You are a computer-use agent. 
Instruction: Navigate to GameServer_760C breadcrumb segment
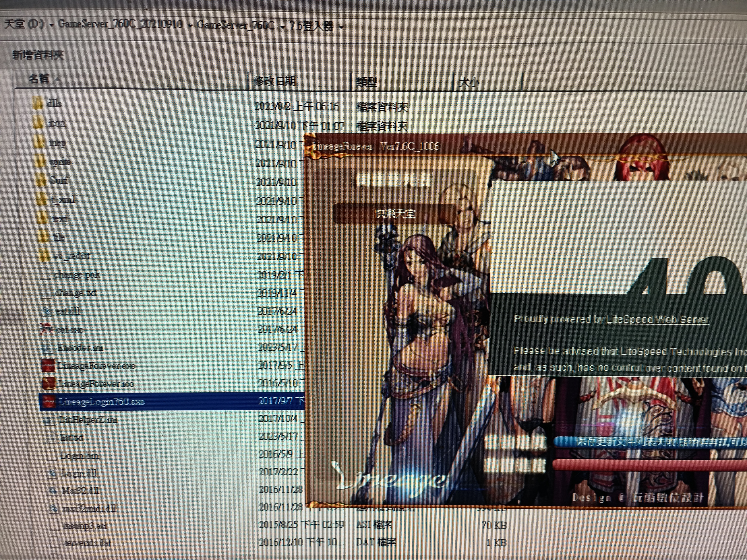235,25
